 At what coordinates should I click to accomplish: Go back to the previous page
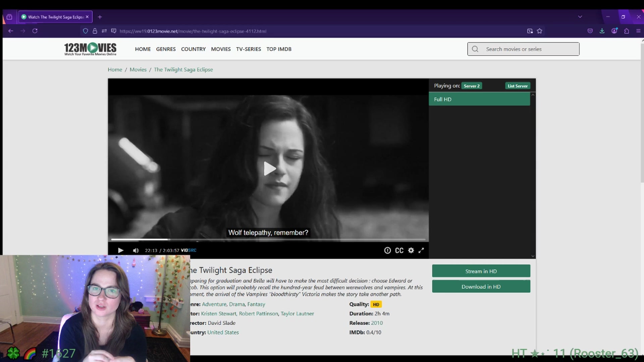pyautogui.click(x=11, y=31)
